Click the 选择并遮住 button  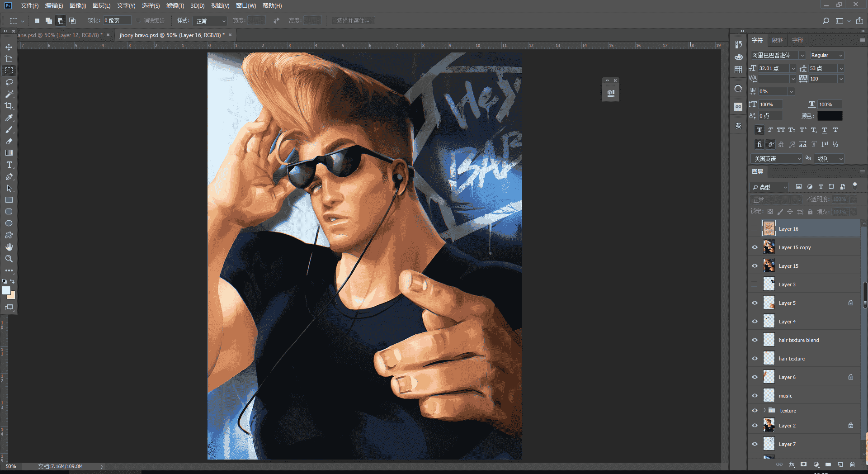353,21
